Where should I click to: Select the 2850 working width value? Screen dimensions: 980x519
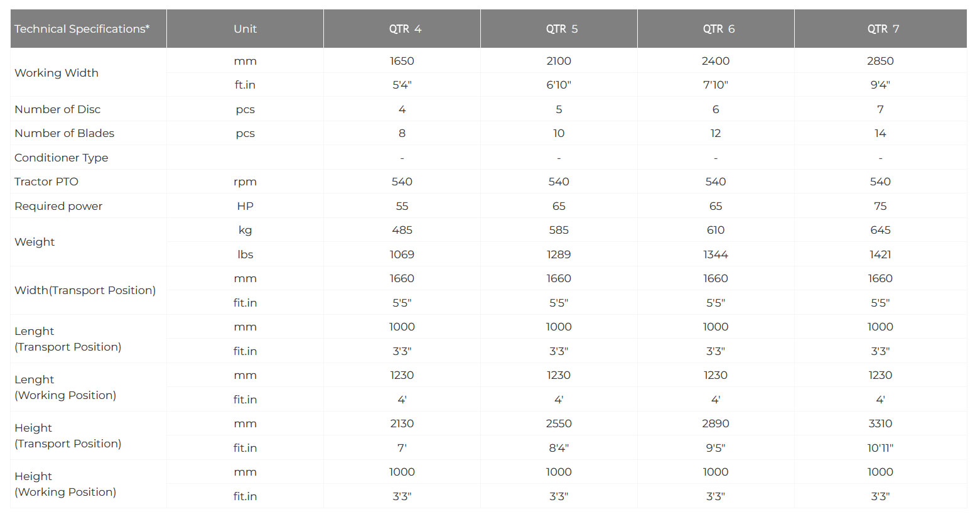coord(880,61)
